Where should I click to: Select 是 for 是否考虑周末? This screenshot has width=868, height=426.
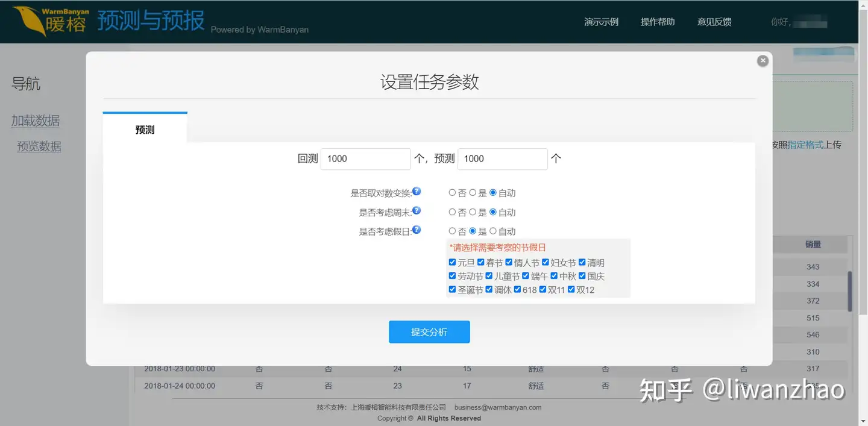[x=473, y=212]
